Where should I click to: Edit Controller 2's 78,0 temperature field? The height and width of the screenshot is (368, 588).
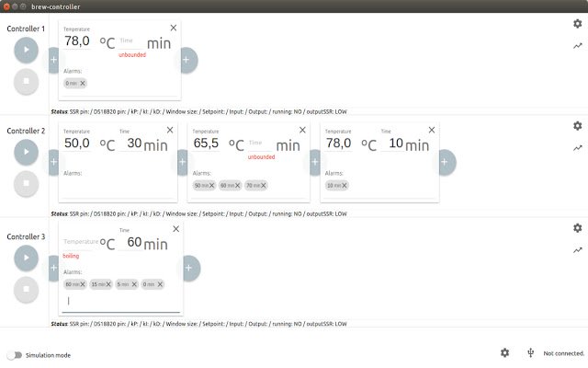click(339, 144)
